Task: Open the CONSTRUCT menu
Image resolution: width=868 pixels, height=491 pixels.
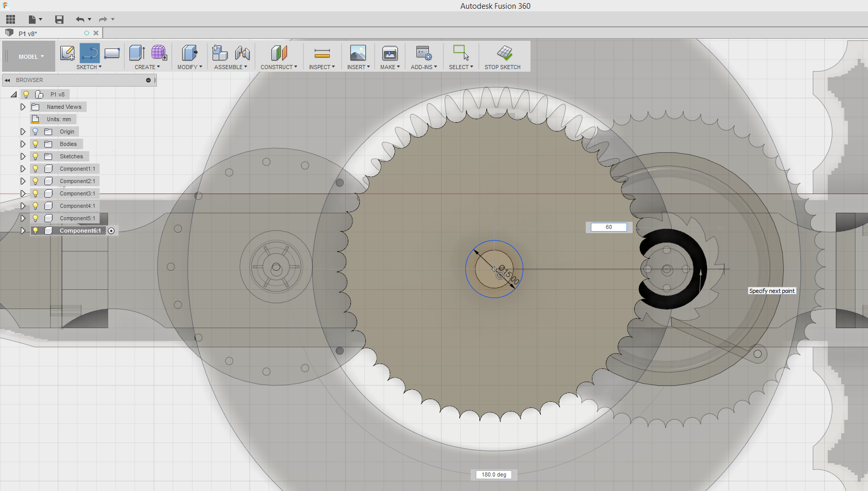Action: point(279,67)
